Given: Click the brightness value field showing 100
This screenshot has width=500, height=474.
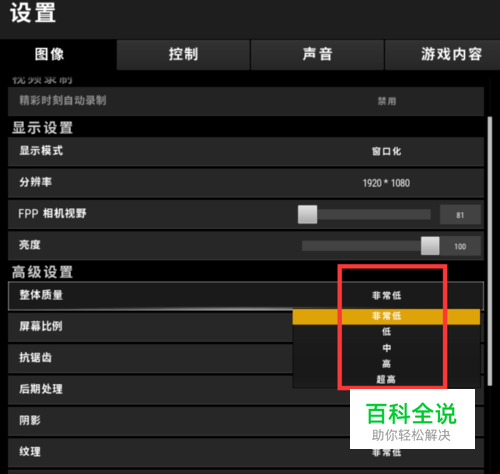Looking at the screenshot, I should pos(460,246).
